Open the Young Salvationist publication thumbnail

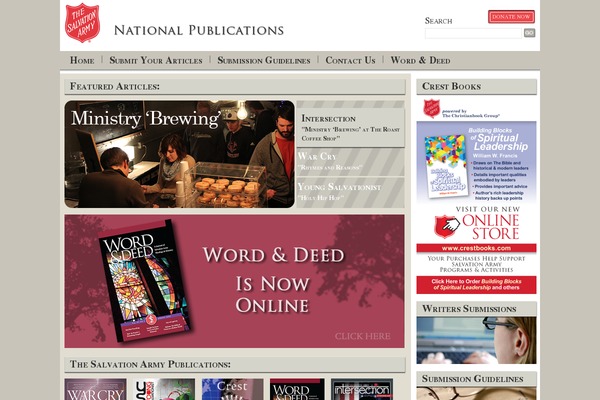(x=164, y=389)
